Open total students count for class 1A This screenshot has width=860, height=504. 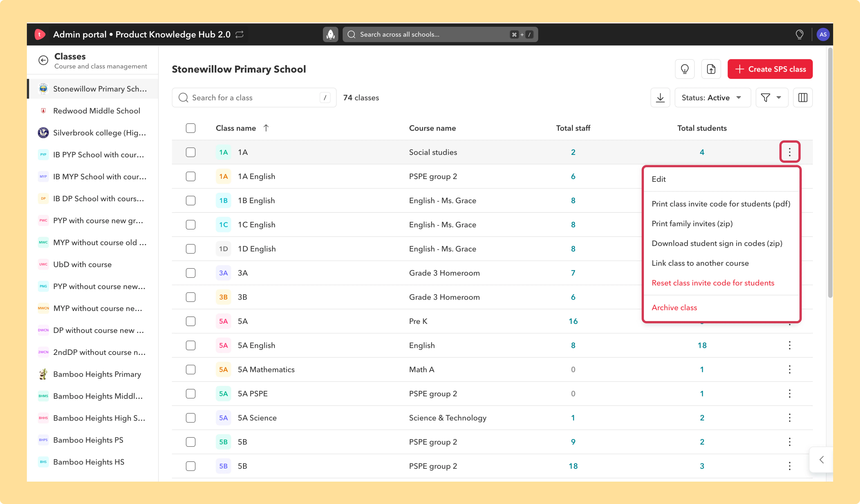702,152
